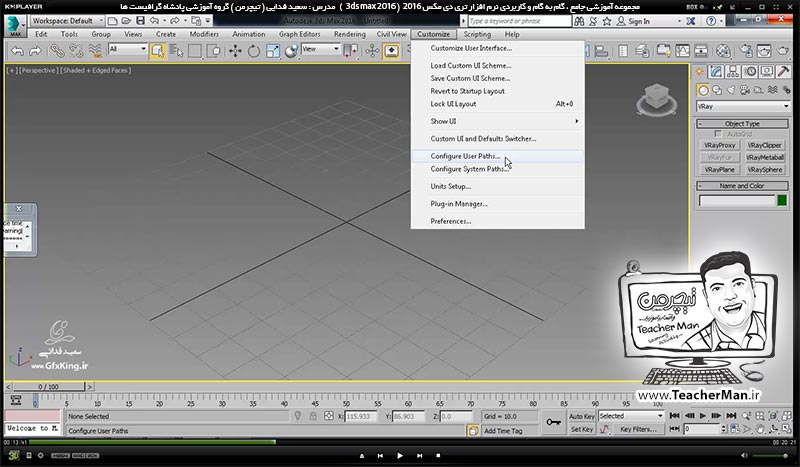Click the KMPlayer video progress bar
This screenshot has height=467, width=800.
pyautogui.click(x=401, y=442)
